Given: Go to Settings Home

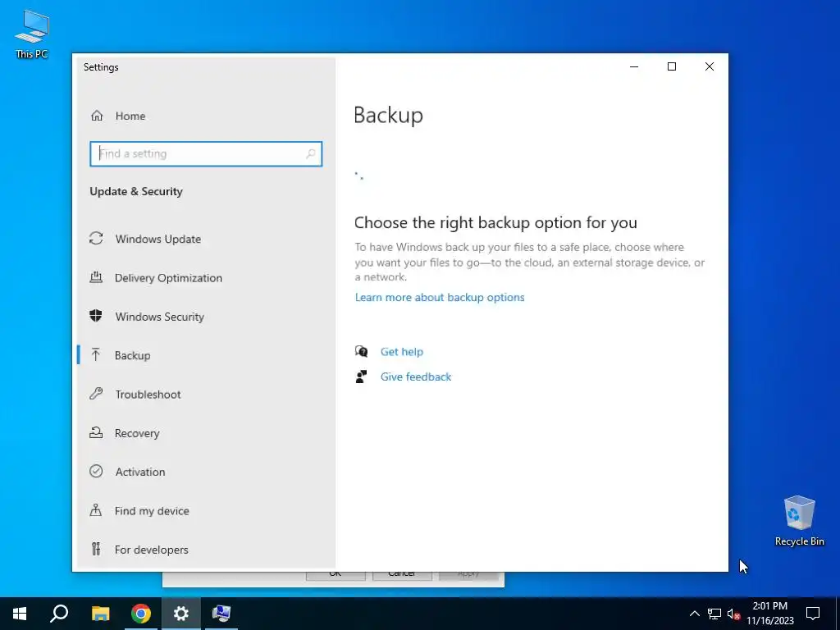Looking at the screenshot, I should [x=130, y=116].
